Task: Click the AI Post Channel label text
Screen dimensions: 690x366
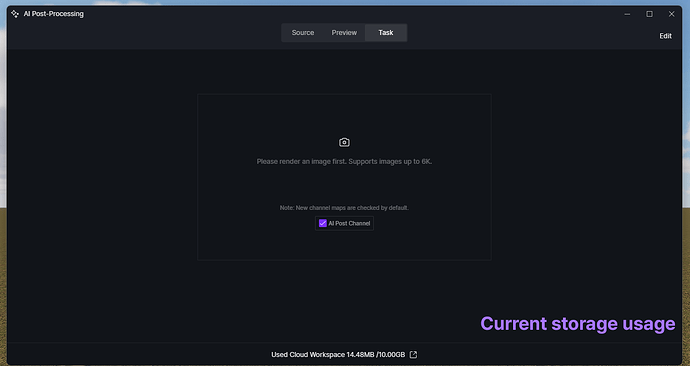Action: tap(349, 223)
